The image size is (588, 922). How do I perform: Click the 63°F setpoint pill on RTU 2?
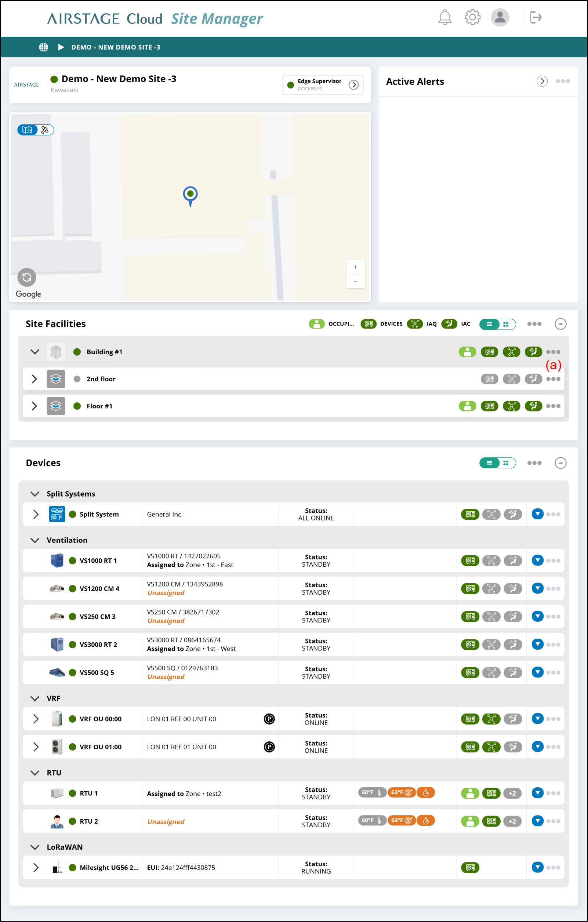[x=402, y=820]
